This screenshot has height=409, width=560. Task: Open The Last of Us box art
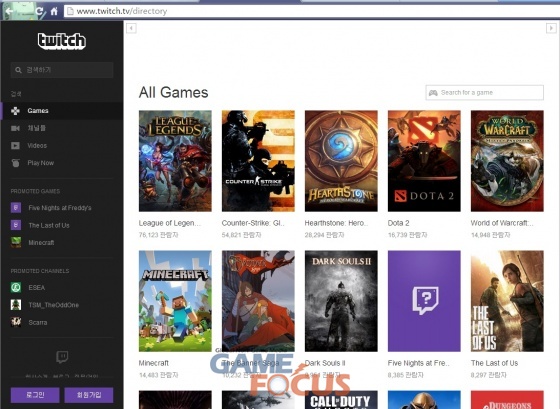pos(507,301)
